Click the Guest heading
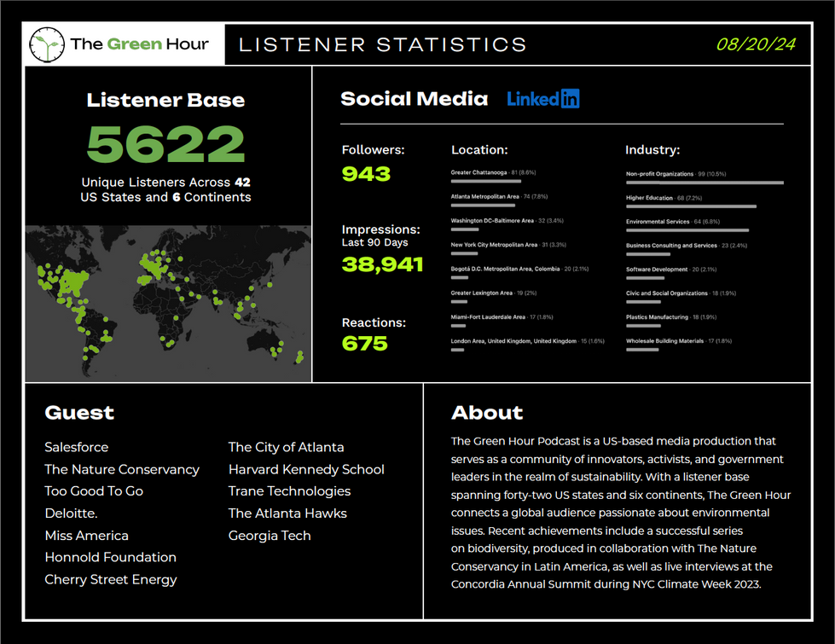Screen dimensions: 835x644 point(79,413)
